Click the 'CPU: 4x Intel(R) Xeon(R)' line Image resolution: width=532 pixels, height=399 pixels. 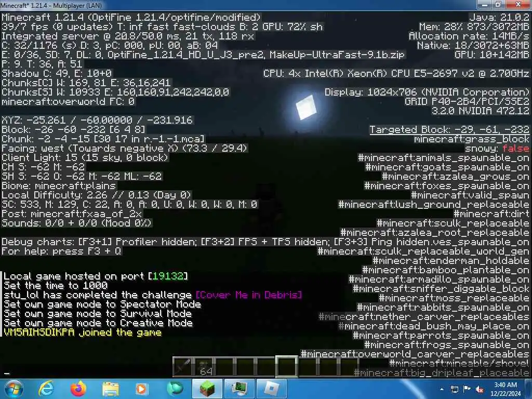pyautogui.click(x=396, y=74)
